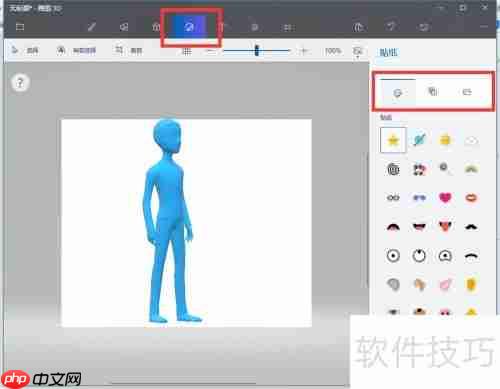
Task: Select the highlighted Stickers tool
Action: pos(189,27)
